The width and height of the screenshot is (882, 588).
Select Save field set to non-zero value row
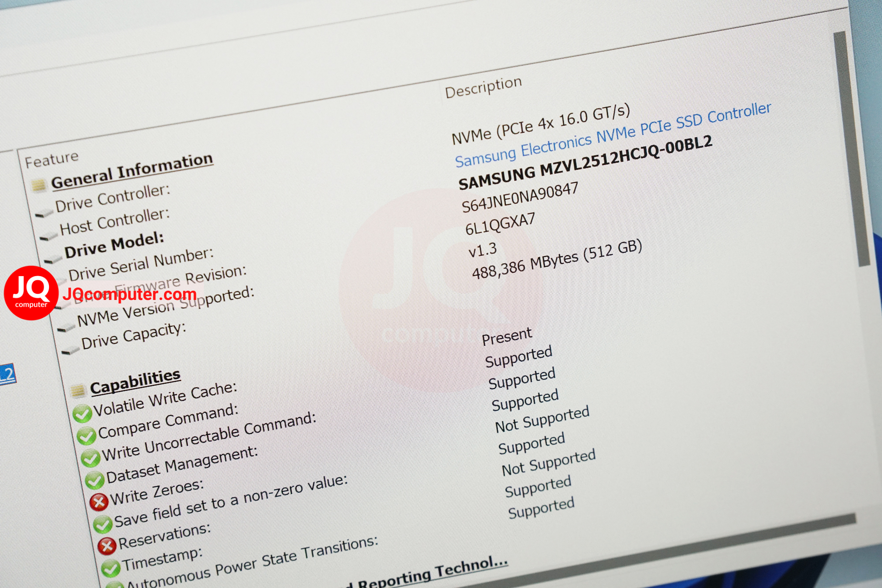click(231, 501)
